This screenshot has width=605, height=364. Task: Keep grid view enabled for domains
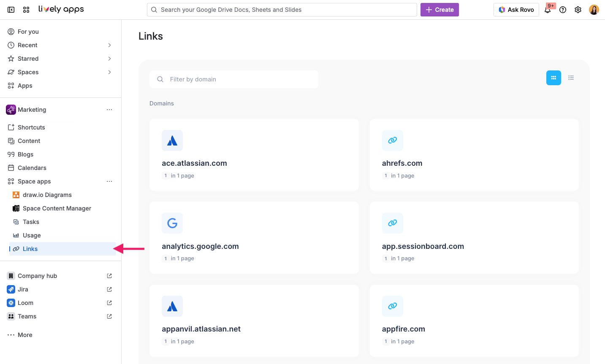553,78
